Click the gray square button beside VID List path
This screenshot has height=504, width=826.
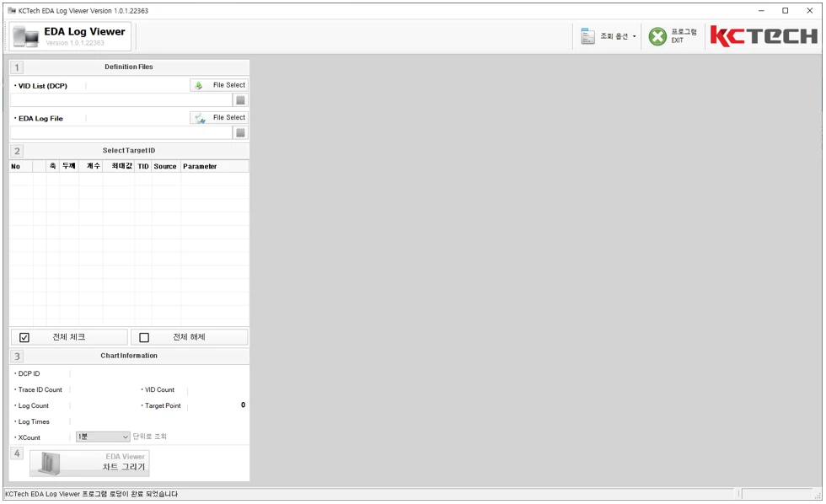point(241,100)
